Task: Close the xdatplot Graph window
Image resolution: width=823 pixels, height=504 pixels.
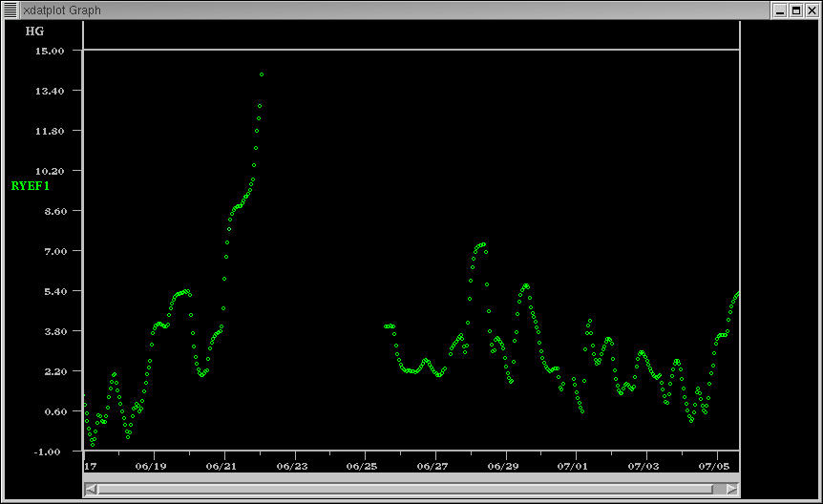Action: point(812,10)
